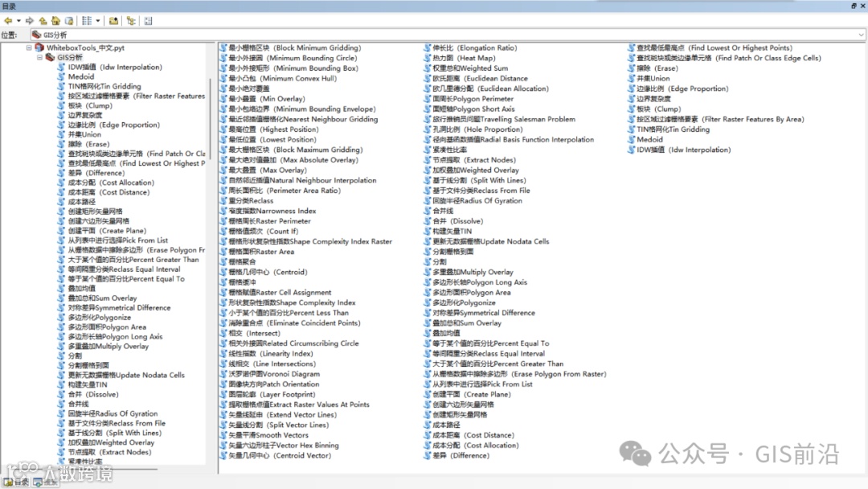
Task: Select Weighted Sum tool
Action: pyautogui.click(x=470, y=68)
